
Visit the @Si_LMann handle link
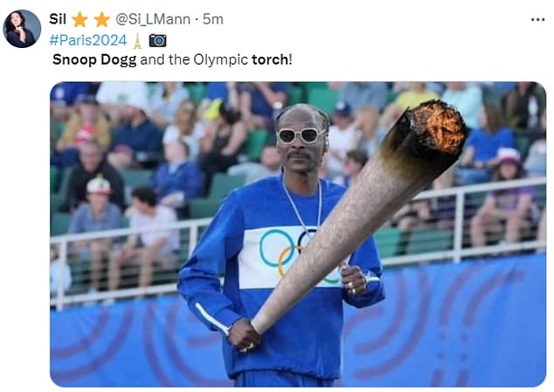pos(153,19)
